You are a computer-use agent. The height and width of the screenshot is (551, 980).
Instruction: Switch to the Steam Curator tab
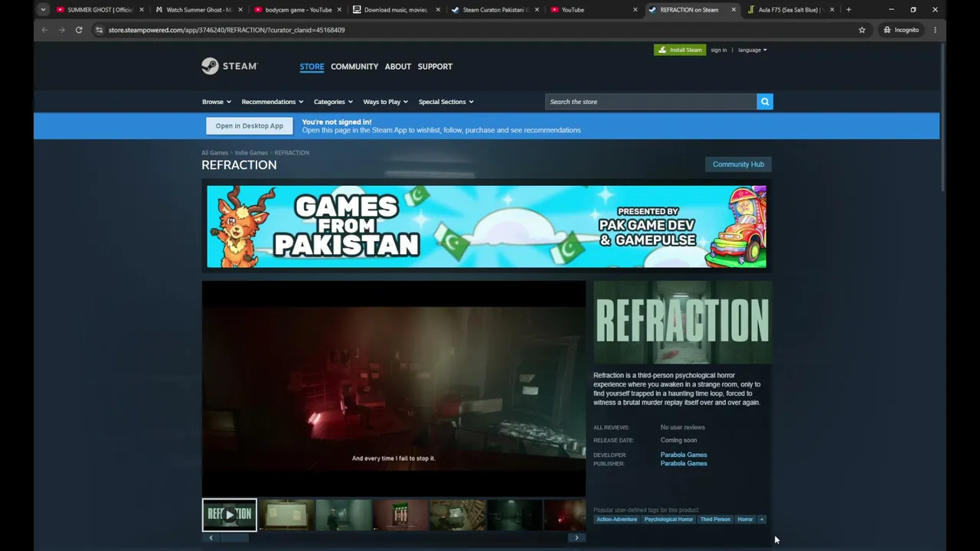point(495,10)
